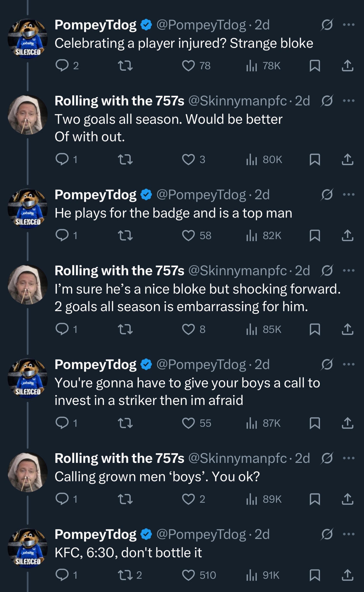This screenshot has width=364, height=592.
Task: Like the "Celebrating a player injured?" tweet
Action: click(x=188, y=66)
